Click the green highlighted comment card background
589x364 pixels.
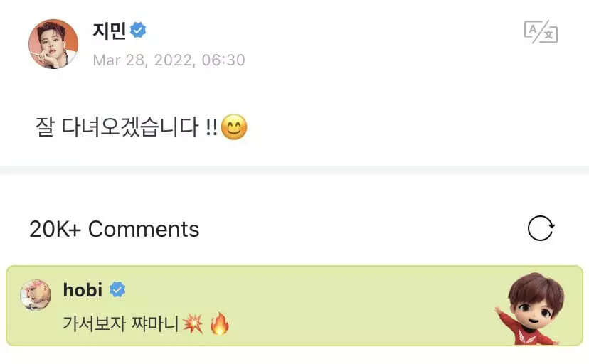[294, 306]
